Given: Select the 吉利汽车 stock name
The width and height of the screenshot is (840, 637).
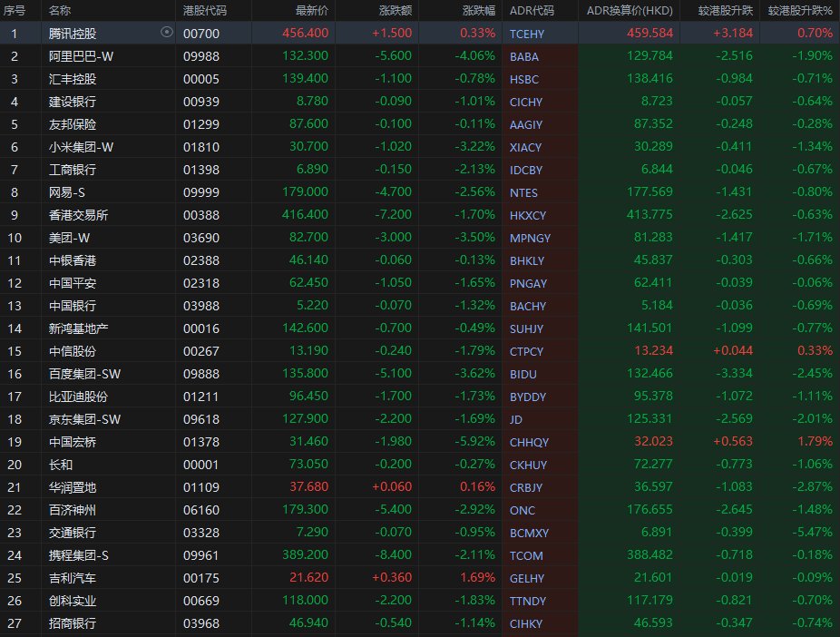Looking at the screenshot, I should (x=73, y=578).
